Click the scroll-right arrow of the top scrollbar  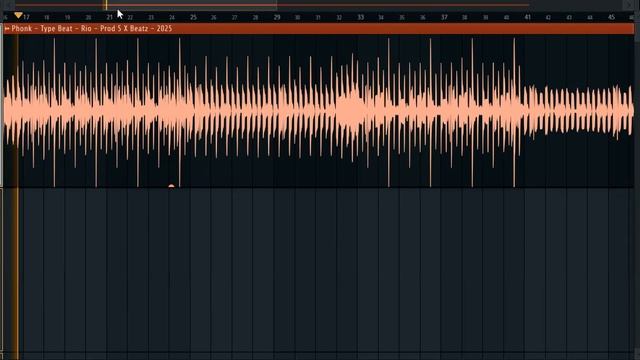[x=629, y=5]
